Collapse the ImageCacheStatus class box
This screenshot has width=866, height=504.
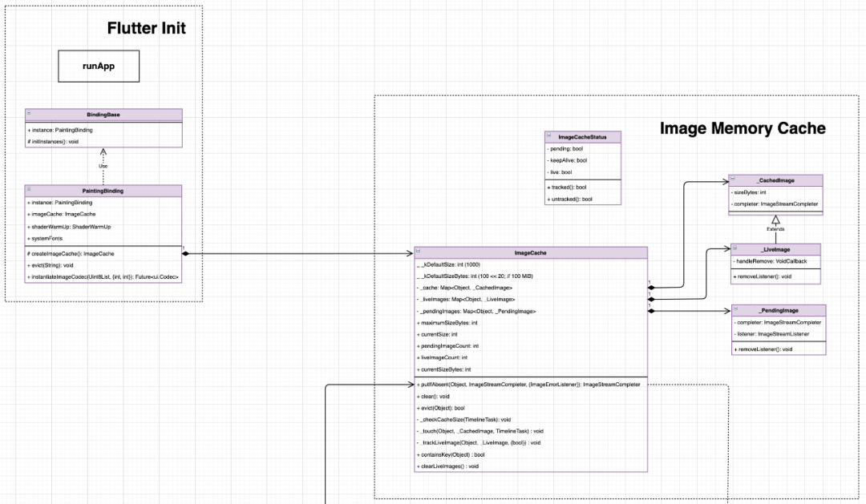[548, 135]
